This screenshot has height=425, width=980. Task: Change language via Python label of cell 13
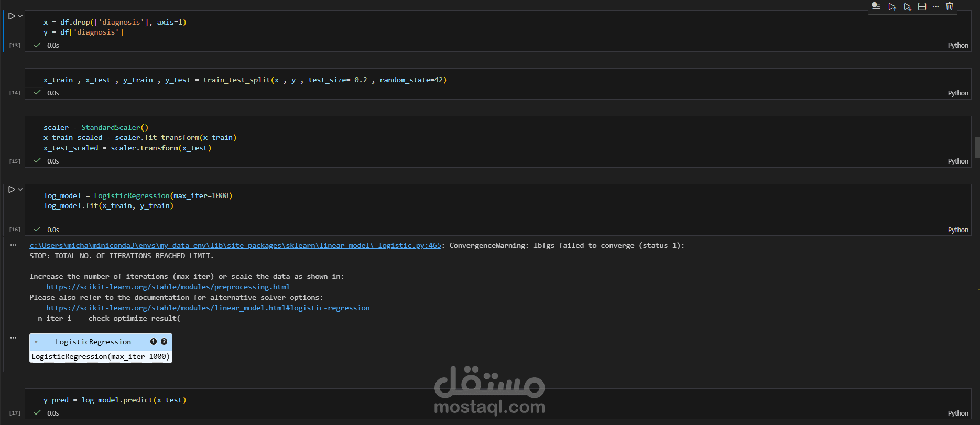pyautogui.click(x=958, y=46)
